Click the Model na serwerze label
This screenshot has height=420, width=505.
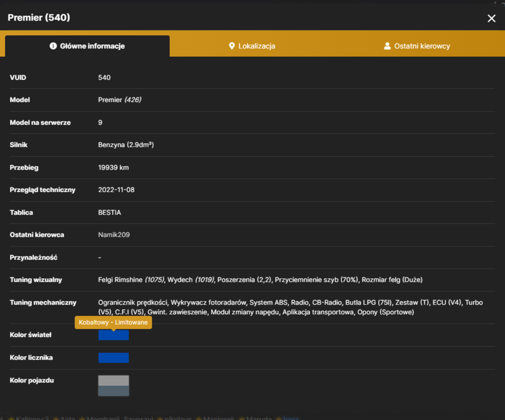coord(40,123)
